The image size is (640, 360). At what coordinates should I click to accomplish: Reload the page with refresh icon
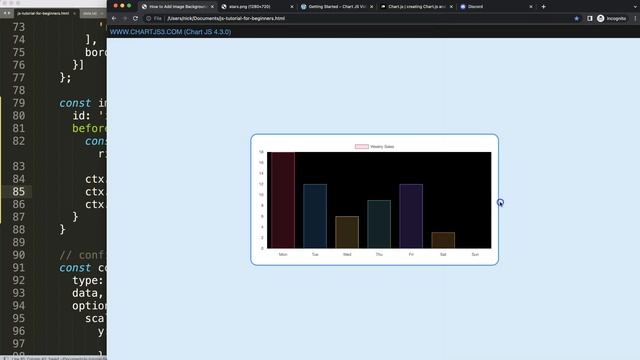coord(135,18)
